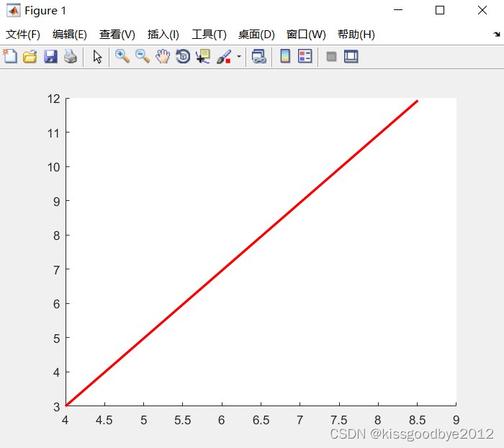
Task: Click the red line in the plot
Action: point(242,253)
